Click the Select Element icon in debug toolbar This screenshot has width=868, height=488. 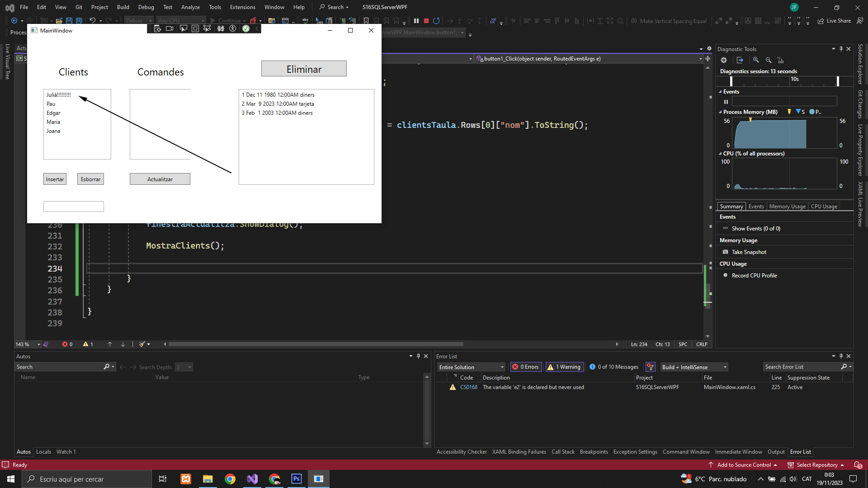pyautogui.click(x=183, y=28)
